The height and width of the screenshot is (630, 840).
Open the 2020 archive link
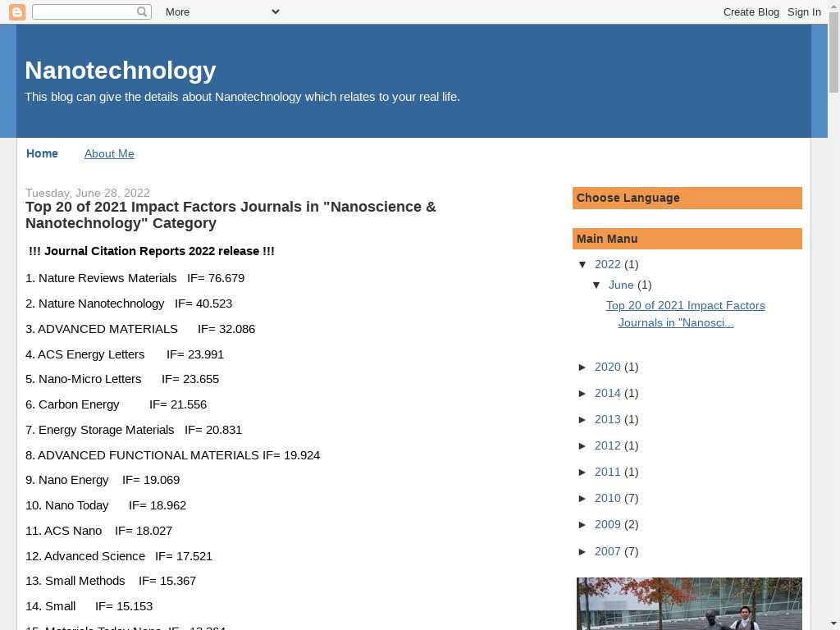click(x=608, y=367)
